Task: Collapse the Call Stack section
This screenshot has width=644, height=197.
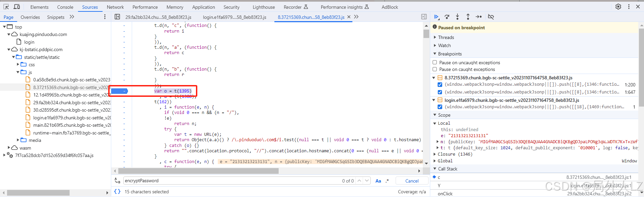Action: coord(435,169)
